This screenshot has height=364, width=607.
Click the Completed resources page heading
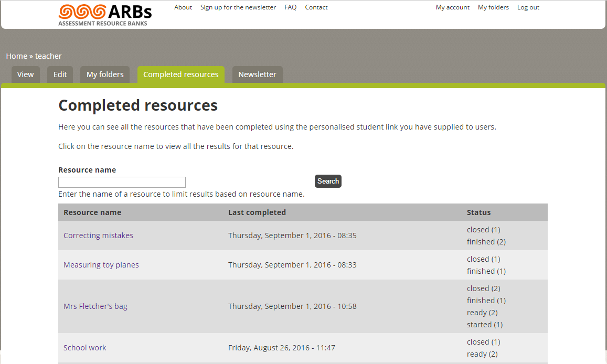pyautogui.click(x=138, y=105)
